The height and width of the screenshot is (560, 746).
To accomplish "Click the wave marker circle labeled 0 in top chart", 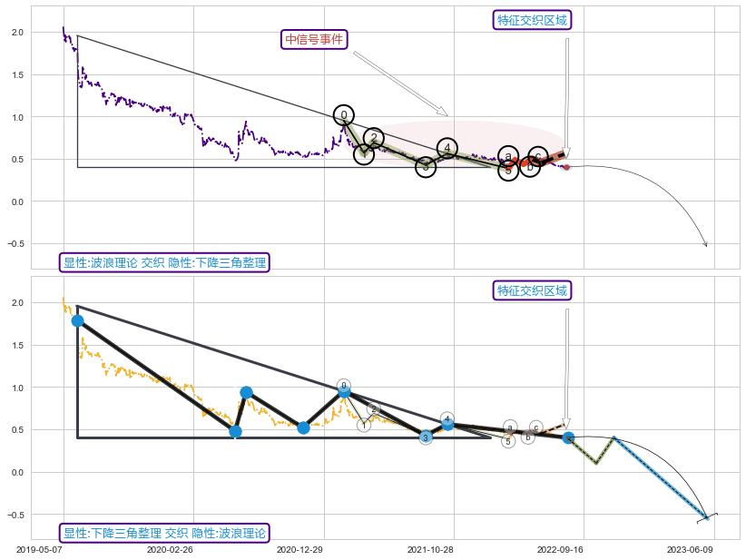I will click(343, 114).
